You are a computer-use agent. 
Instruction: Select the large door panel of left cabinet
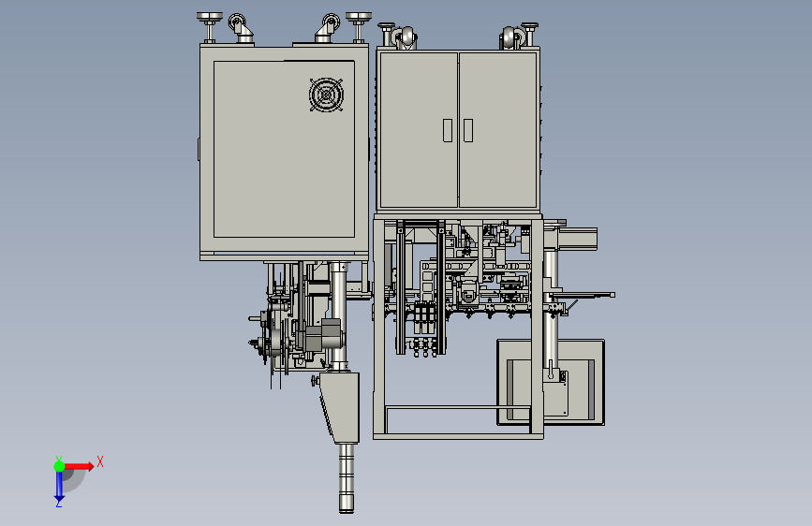coord(285,149)
